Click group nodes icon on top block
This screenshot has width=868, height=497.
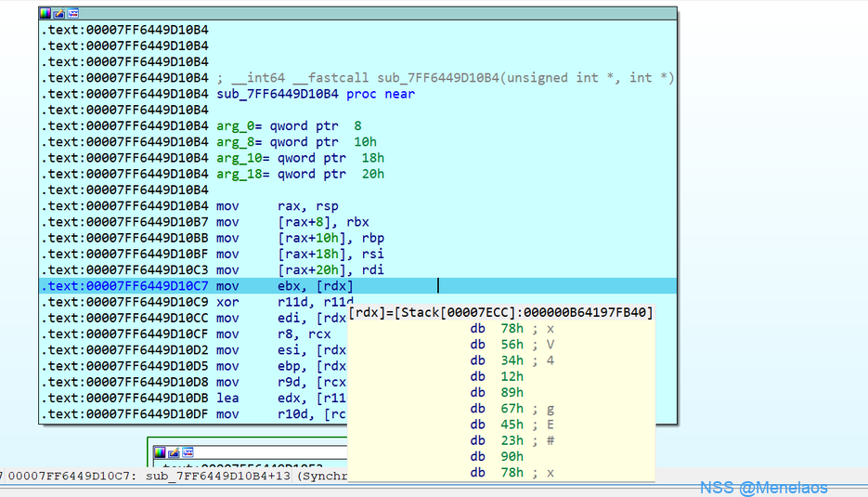tap(73, 14)
